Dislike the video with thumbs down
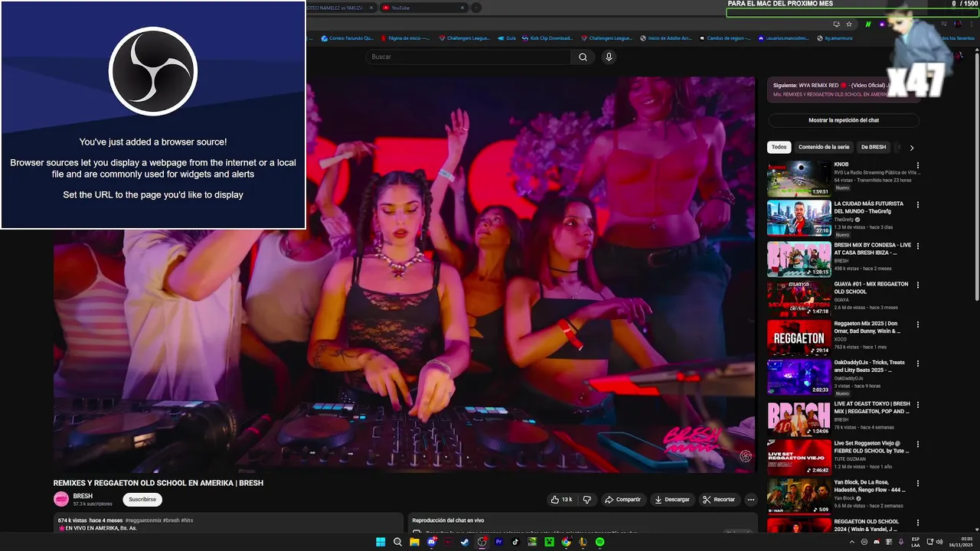The image size is (980, 551). [x=587, y=500]
